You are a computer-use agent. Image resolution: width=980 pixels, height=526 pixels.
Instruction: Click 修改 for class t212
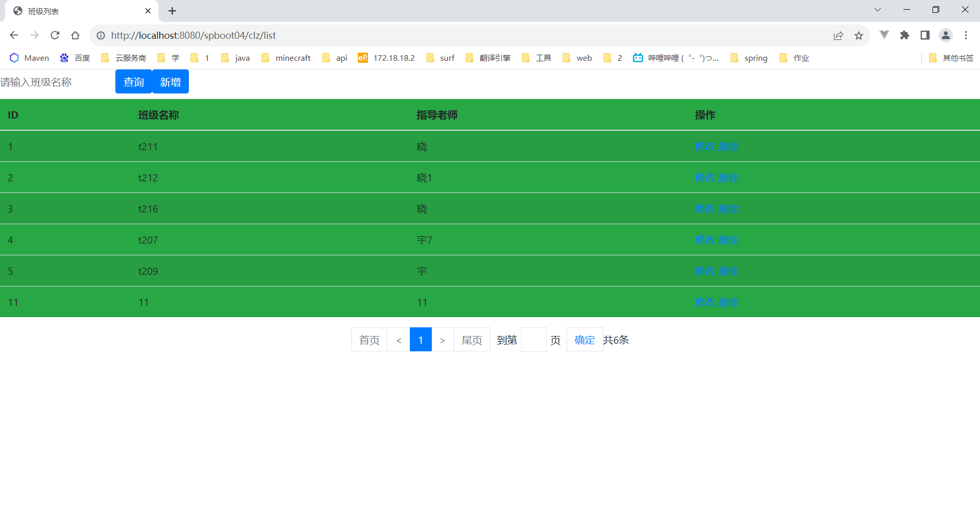click(x=705, y=178)
